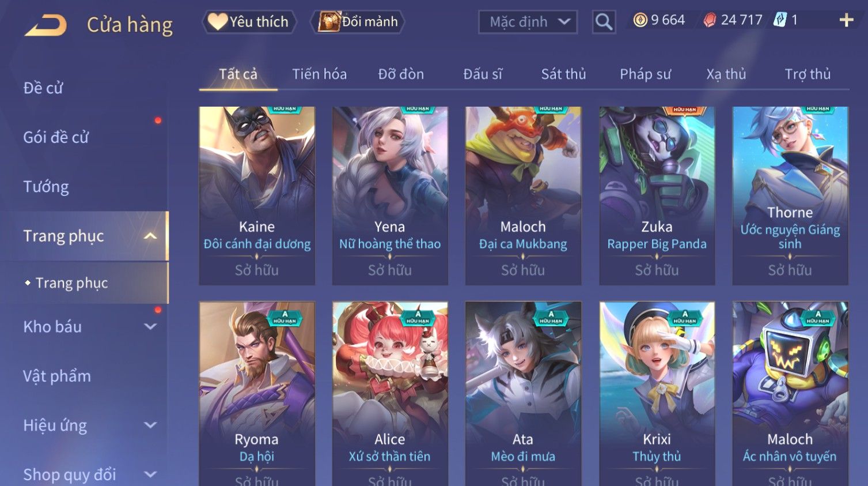Viewport: 868px width, 486px height.
Task: Select the Tiến hóa tab
Action: tap(319, 74)
